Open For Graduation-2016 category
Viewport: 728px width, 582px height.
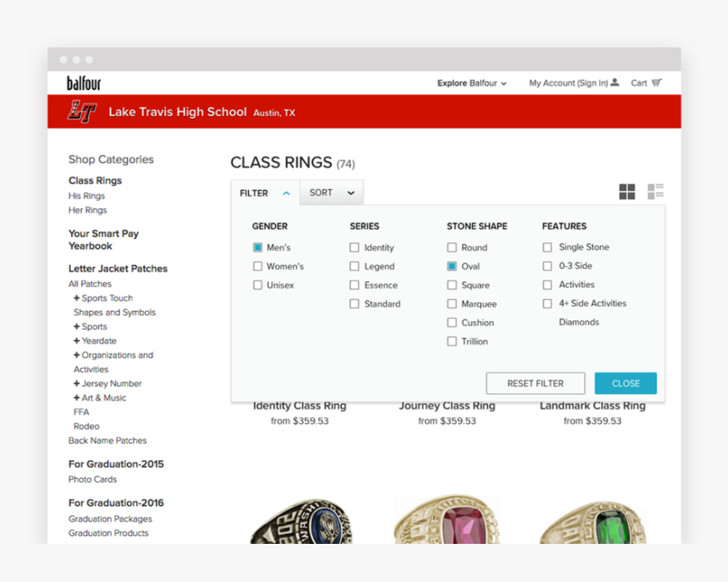(x=116, y=503)
